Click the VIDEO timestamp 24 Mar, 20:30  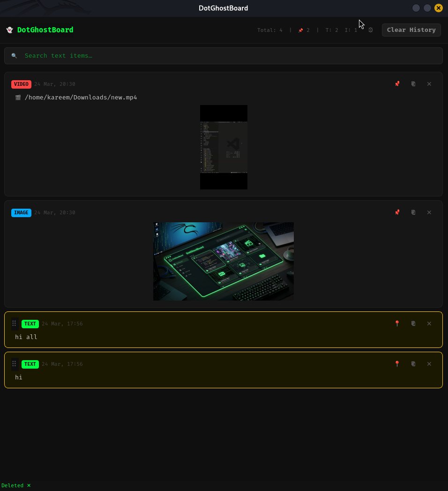point(55,84)
